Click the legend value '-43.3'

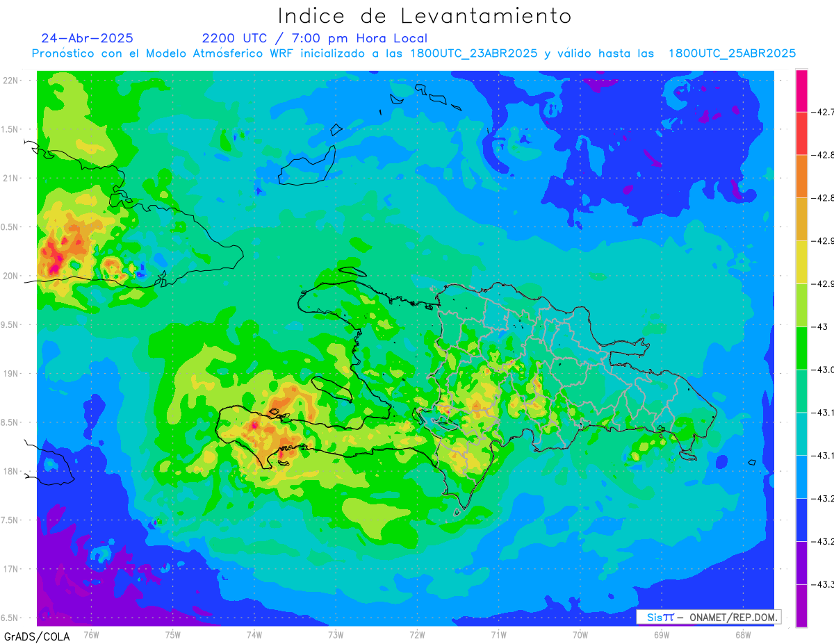pos(824,585)
